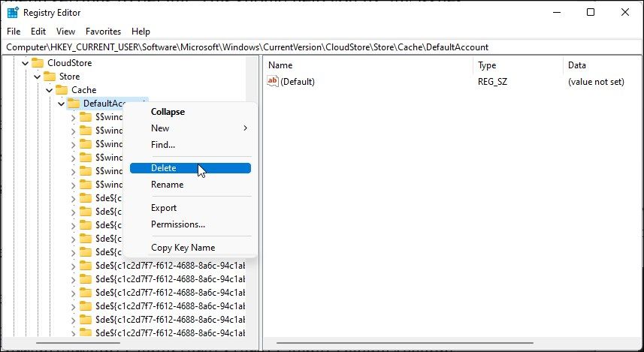Viewport: 644px width, 352px height.
Task: Click the Store folder icon in tree
Action: [x=50, y=77]
